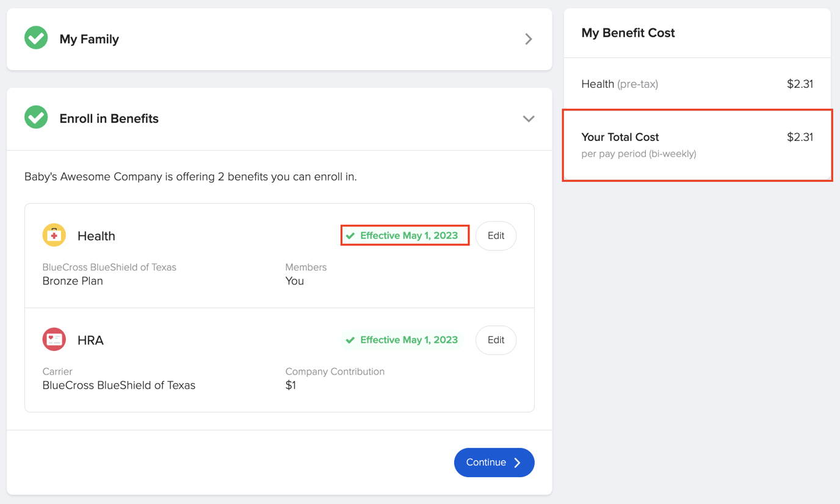Click the green checkmark beside Enroll in Benefits
This screenshot has width=840, height=504.
[35, 118]
